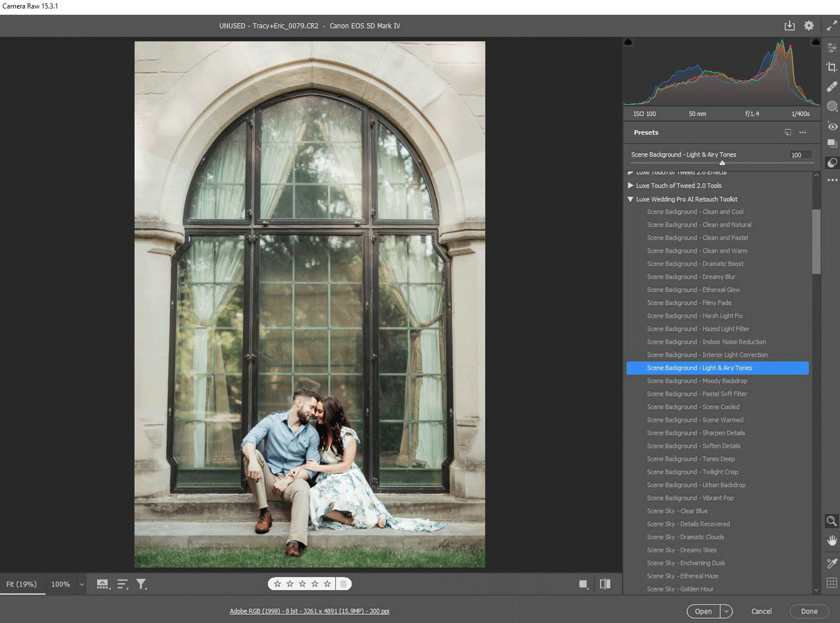This screenshot has width=840, height=623.
Task: Click the Save image download icon
Action: coord(789,26)
